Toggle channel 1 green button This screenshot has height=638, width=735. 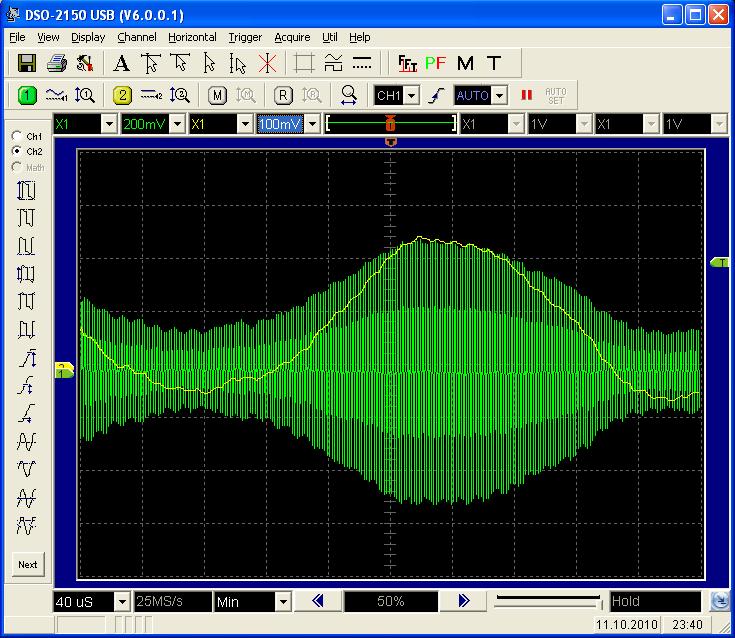[x=27, y=95]
